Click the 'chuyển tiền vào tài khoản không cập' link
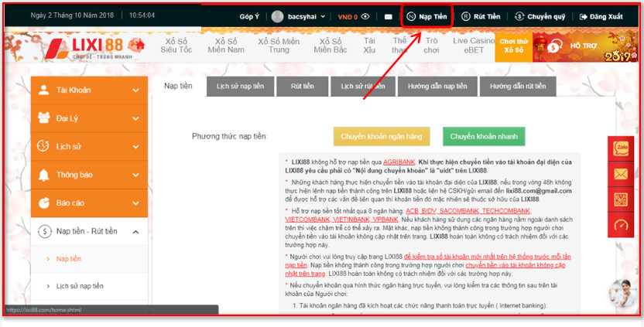Image resolution: width=644 pixels, height=327 pixels. (x=516, y=265)
